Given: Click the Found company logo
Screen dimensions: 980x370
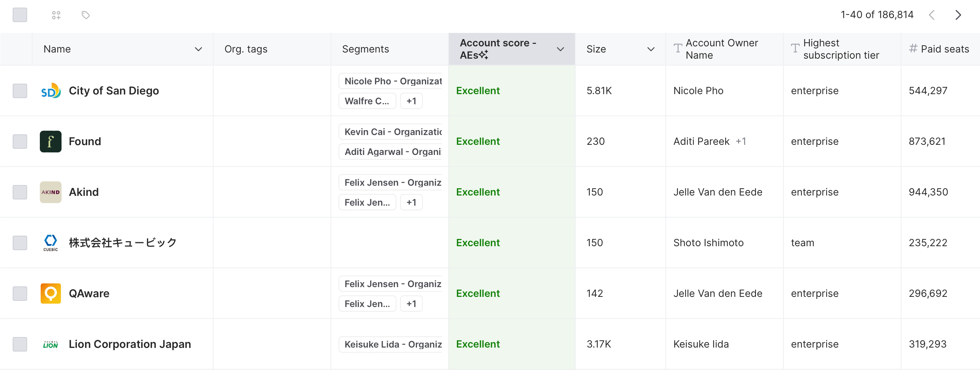Looking at the screenshot, I should [51, 142].
